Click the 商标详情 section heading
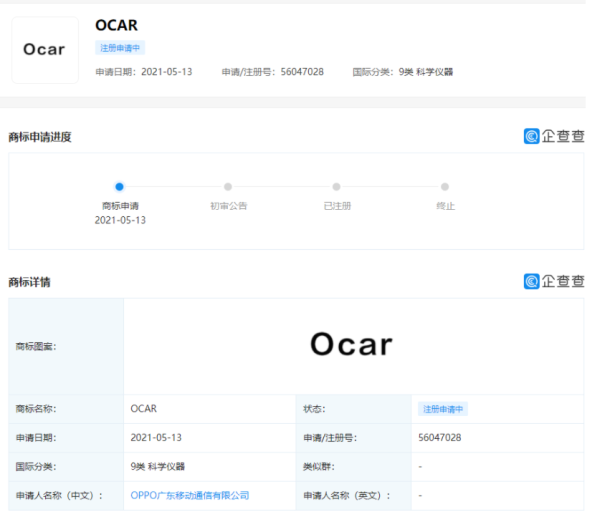The height and width of the screenshot is (517, 600). click(29, 283)
